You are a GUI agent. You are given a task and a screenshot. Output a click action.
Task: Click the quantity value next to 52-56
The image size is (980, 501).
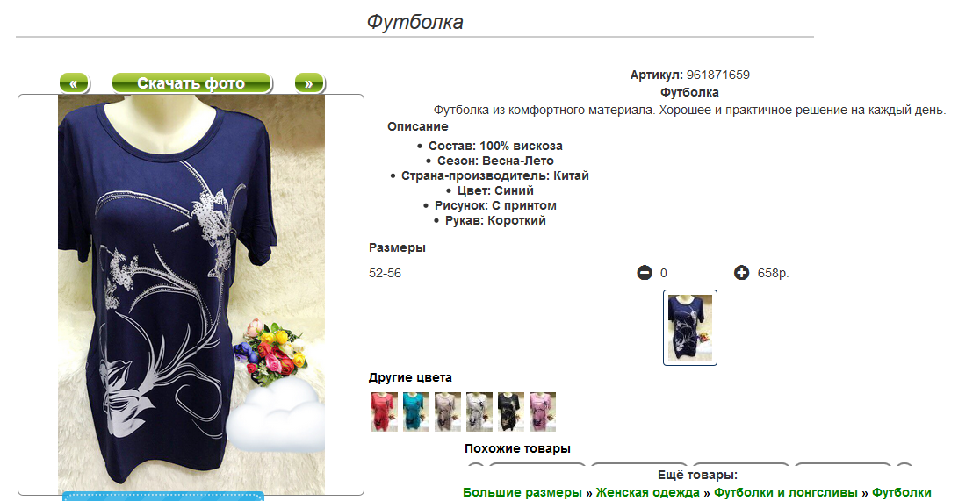pos(664,273)
